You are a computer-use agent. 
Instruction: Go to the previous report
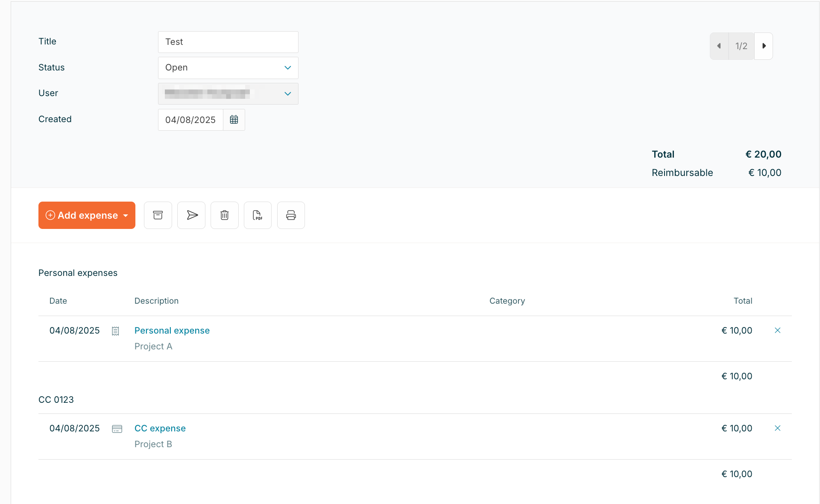pos(719,46)
